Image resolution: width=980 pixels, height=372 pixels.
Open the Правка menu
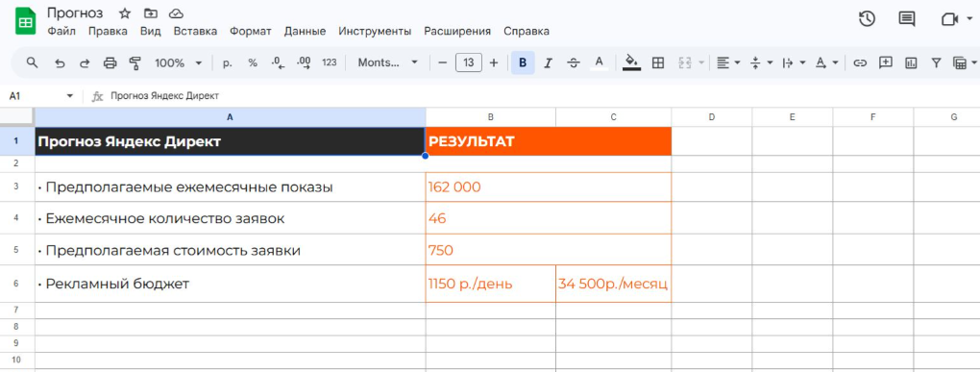tap(108, 32)
